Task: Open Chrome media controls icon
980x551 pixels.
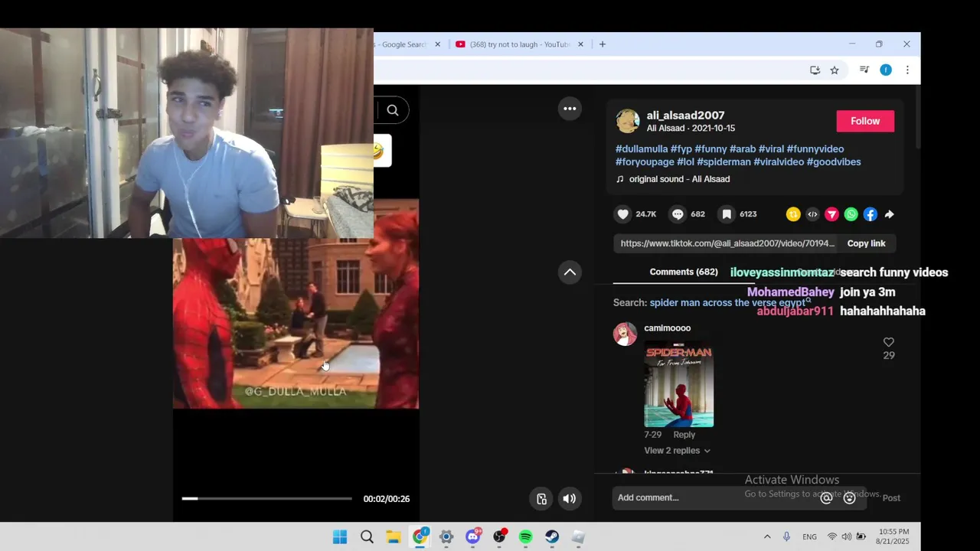Action: 864,70
